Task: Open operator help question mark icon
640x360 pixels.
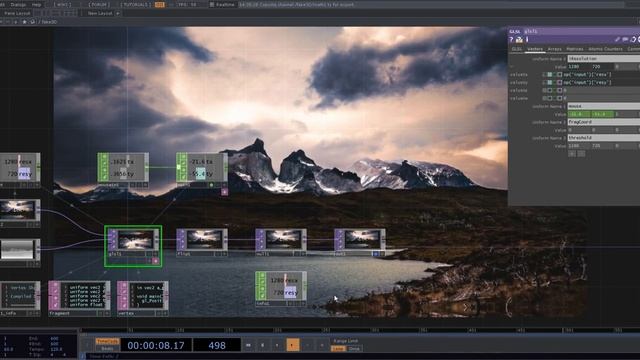Action: coord(511,39)
